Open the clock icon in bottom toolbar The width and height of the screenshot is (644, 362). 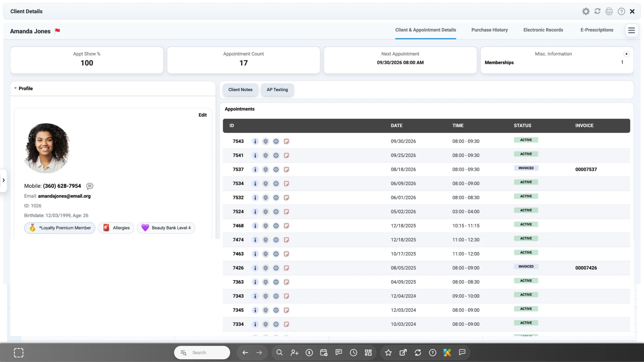[x=354, y=353]
